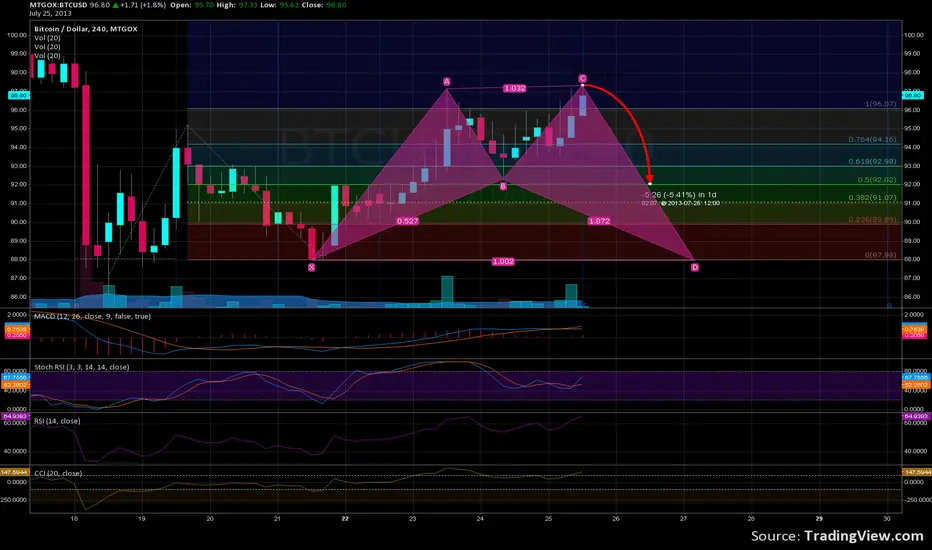Image resolution: width=932 pixels, height=550 pixels.
Task: Click the 1.032 ratio label between A and C
Action: 514,89
